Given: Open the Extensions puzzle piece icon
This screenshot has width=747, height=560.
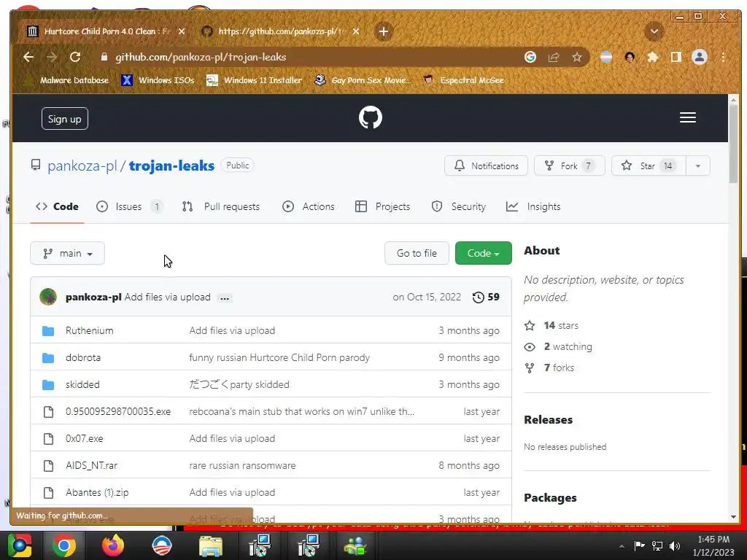Looking at the screenshot, I should (653, 57).
